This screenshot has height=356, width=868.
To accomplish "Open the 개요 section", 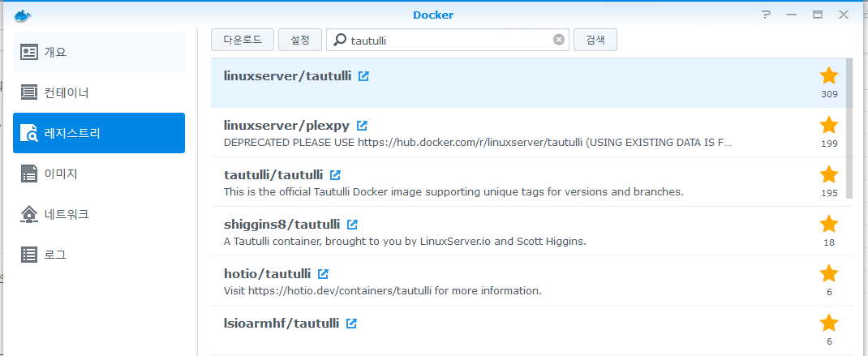I will [x=99, y=52].
